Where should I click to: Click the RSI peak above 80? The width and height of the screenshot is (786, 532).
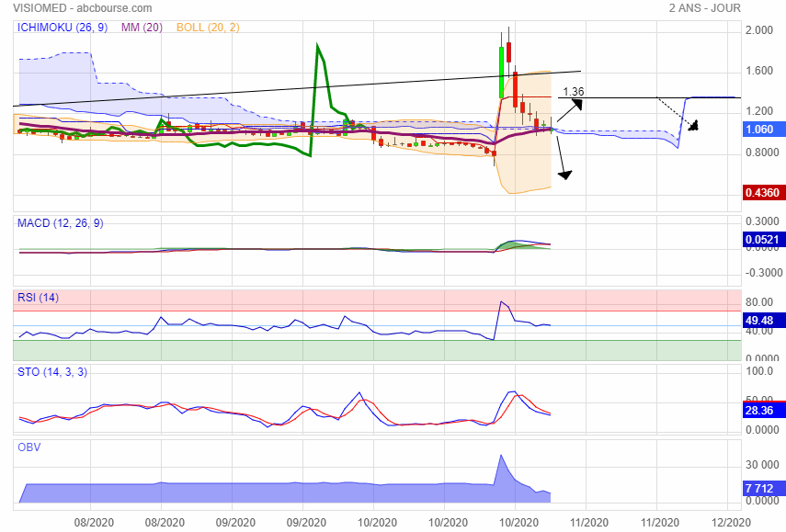(x=501, y=301)
